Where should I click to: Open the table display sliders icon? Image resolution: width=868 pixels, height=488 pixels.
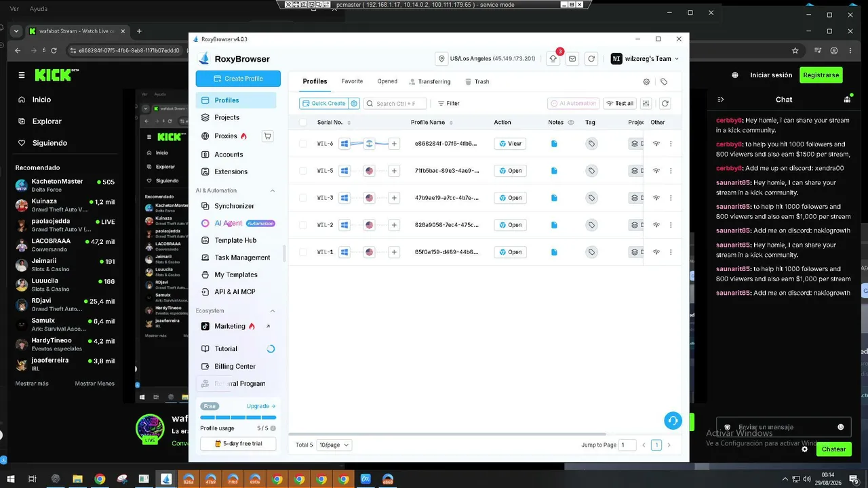tap(646, 103)
